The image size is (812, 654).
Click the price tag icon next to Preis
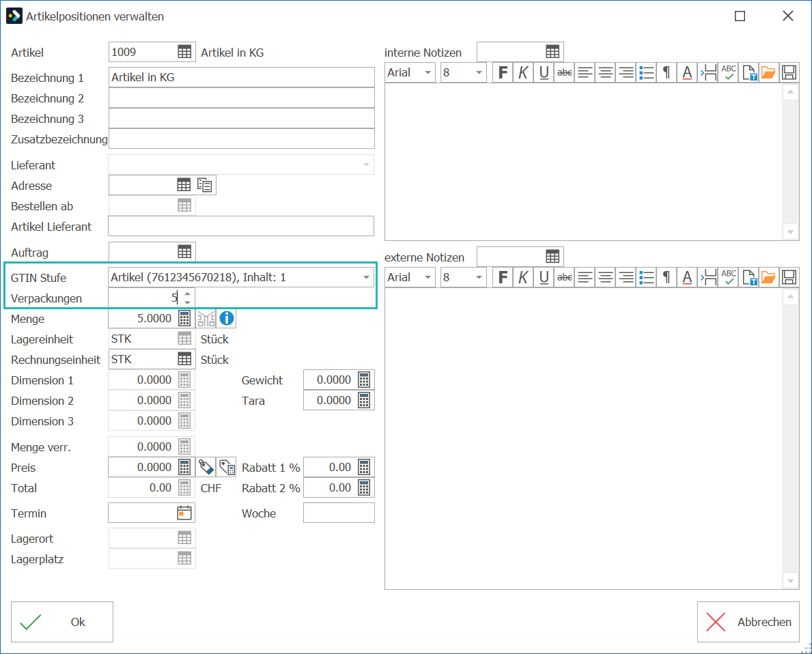(x=206, y=467)
